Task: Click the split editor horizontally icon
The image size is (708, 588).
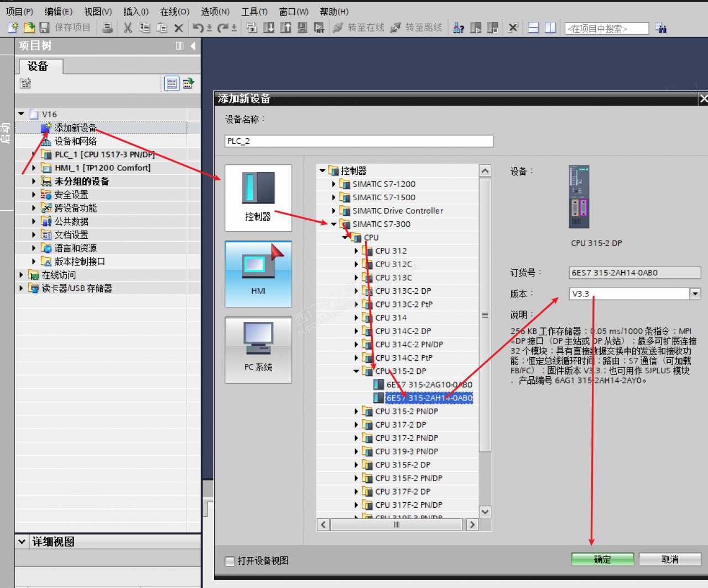Action: click(534, 27)
